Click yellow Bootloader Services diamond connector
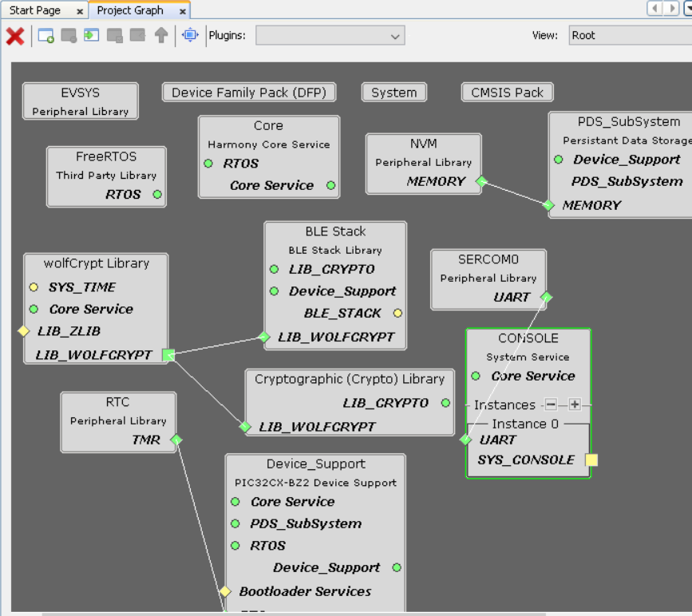This screenshot has height=616, width=692. pos(225,591)
